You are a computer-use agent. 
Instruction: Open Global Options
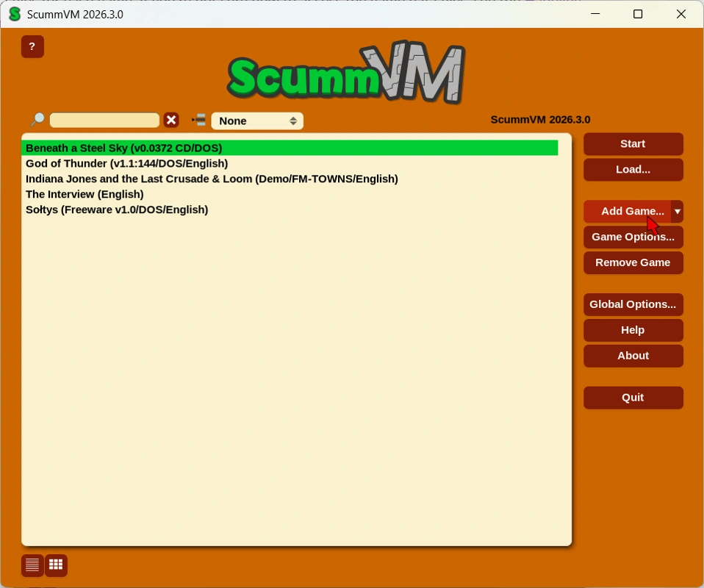[x=633, y=304]
